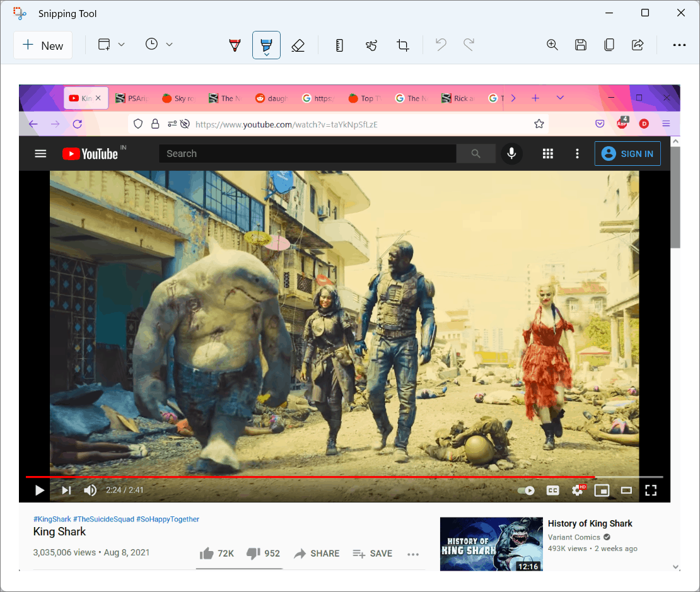Switch to the Top T tab
Image resolution: width=700 pixels, height=592 pixels.
pyautogui.click(x=365, y=98)
